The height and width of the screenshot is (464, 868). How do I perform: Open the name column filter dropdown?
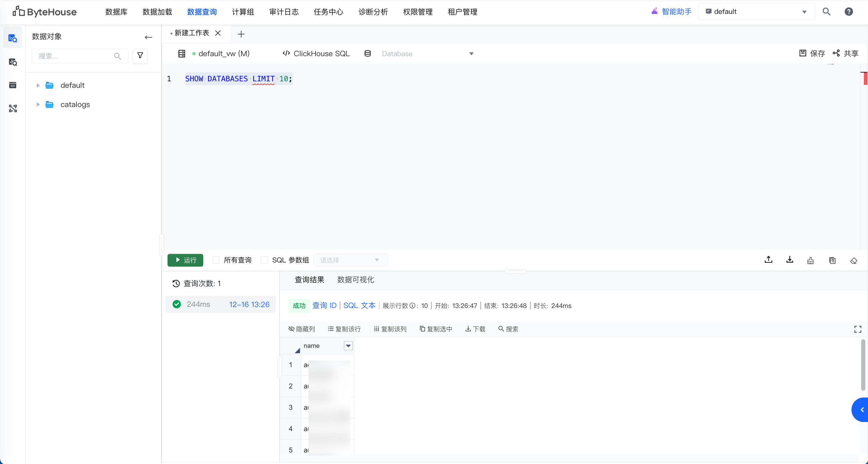[348, 346]
